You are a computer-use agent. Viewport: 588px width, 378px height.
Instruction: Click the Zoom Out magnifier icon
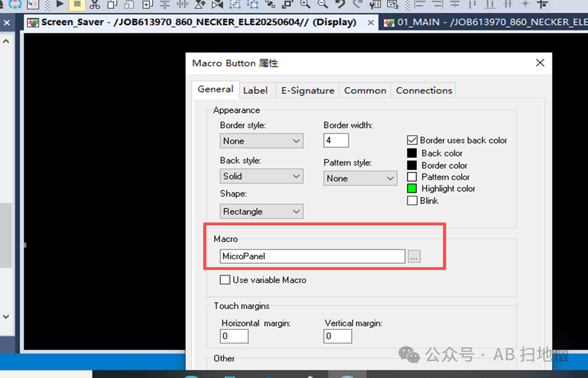(322, 4)
